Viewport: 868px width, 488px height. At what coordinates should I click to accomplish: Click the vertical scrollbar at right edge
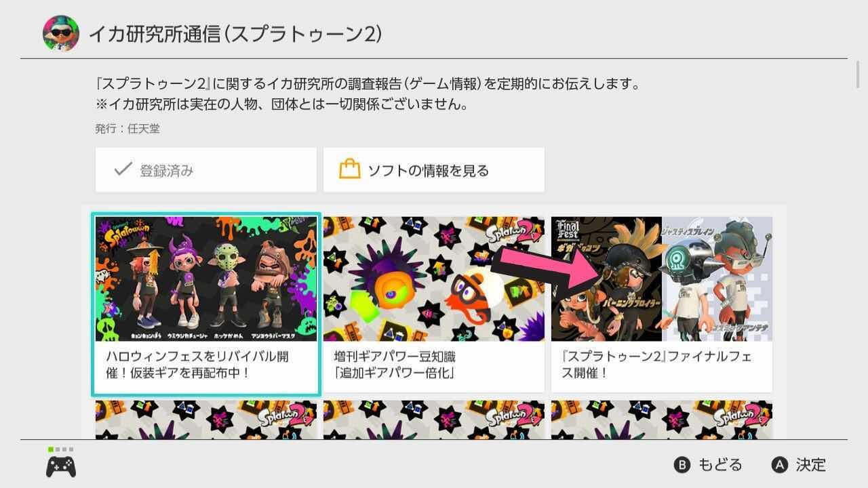click(x=859, y=73)
